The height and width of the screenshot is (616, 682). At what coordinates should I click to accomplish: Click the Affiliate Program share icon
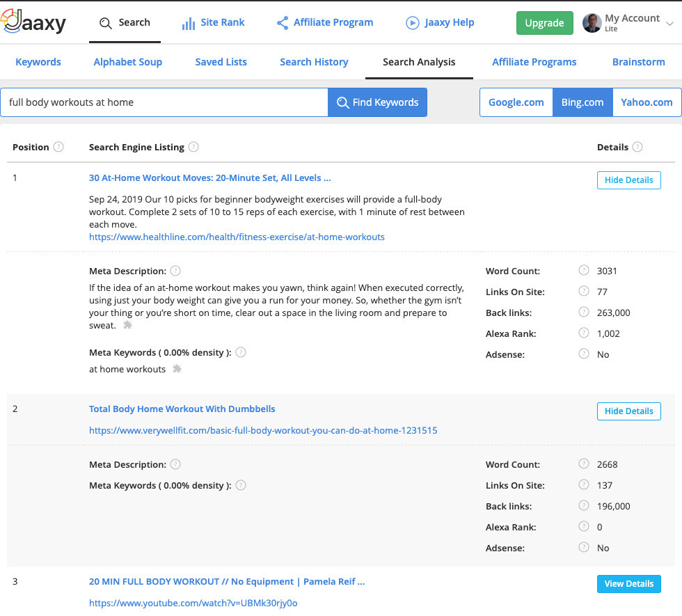point(283,22)
